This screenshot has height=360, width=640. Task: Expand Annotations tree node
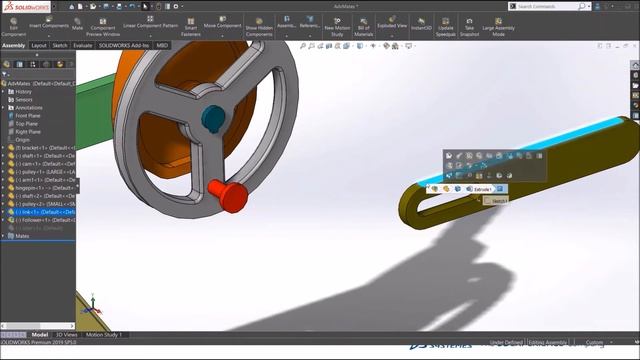(3, 108)
